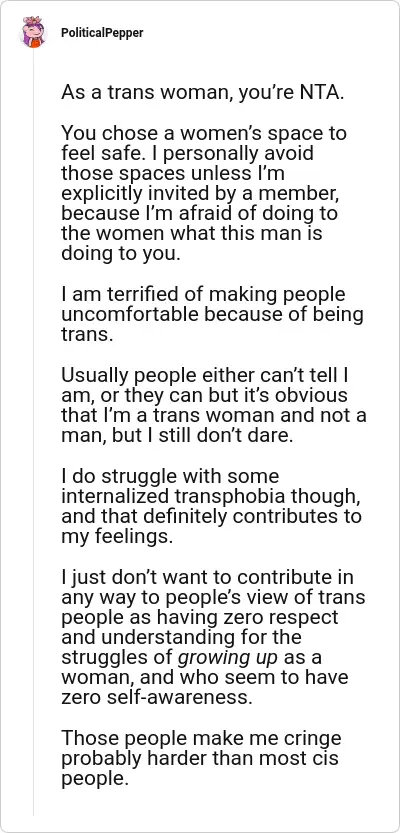The height and width of the screenshot is (833, 400).
Task: Click the phrase "explicitly invited by a member"
Action: coord(198,193)
